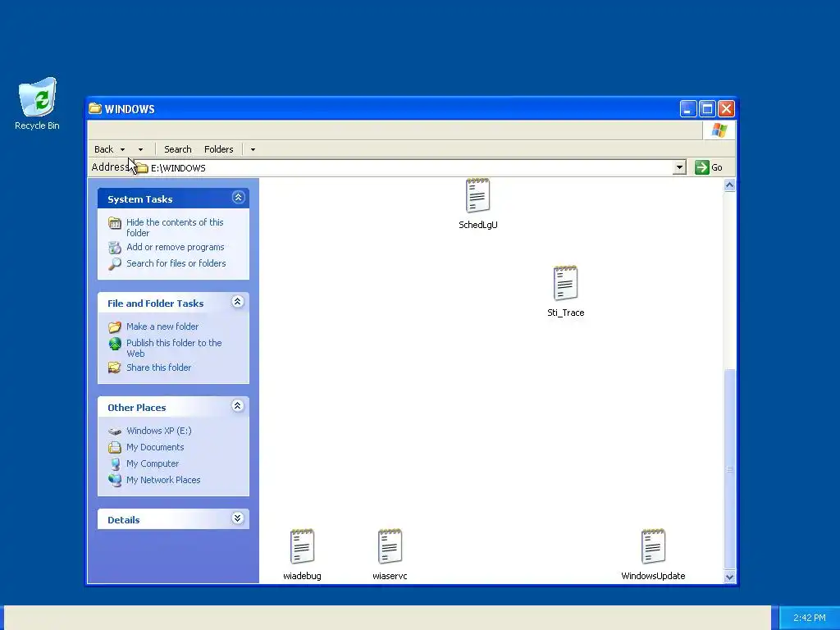Viewport: 840px width, 630px height.
Task: Click the Make a new folder icon
Action: 115,326
